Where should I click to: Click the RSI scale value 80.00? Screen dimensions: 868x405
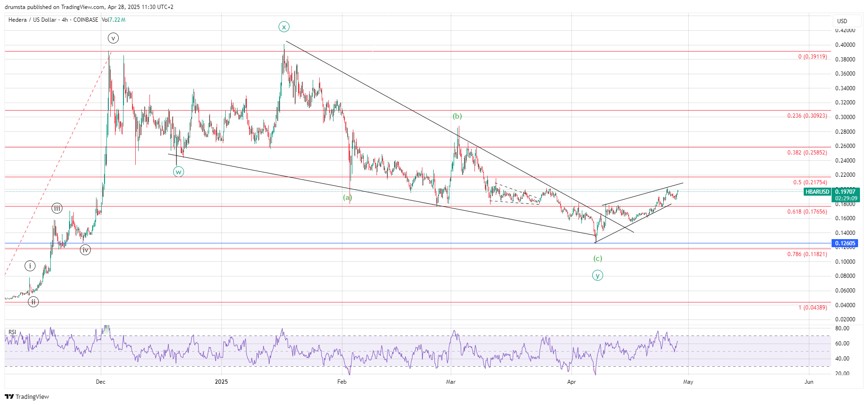click(842, 328)
